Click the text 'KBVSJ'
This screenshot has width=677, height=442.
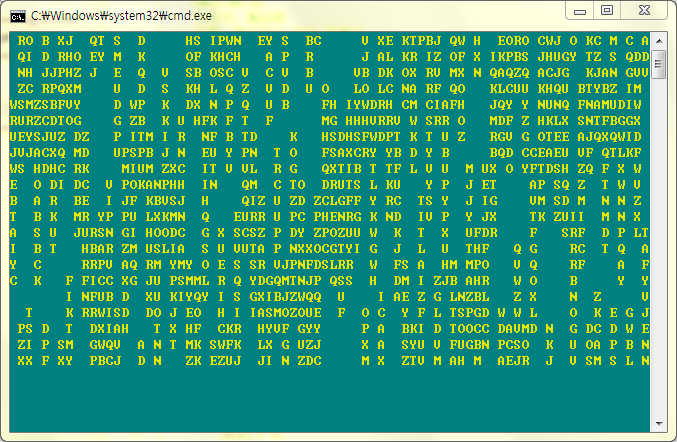165,201
